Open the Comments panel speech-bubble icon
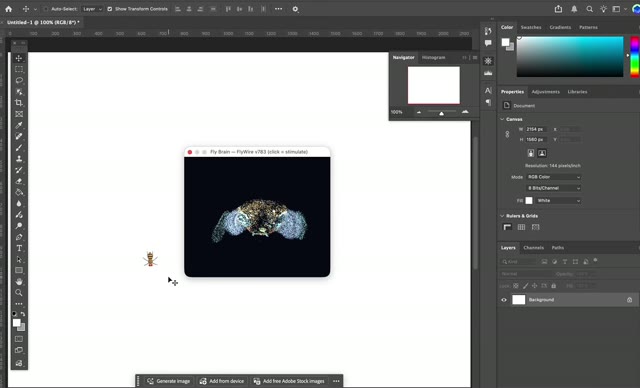Viewport: 640px width, 388px height. click(488, 43)
